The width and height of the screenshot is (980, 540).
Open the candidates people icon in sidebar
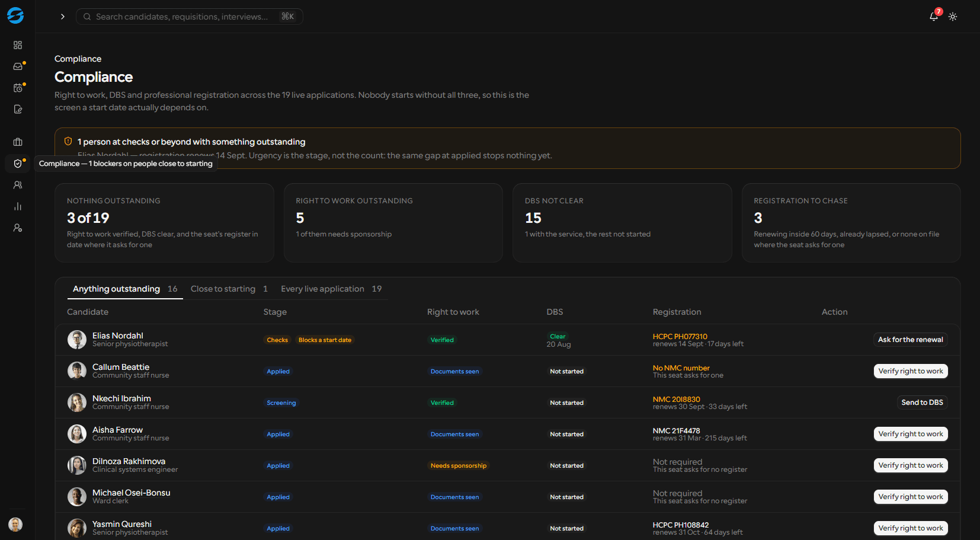(18, 185)
